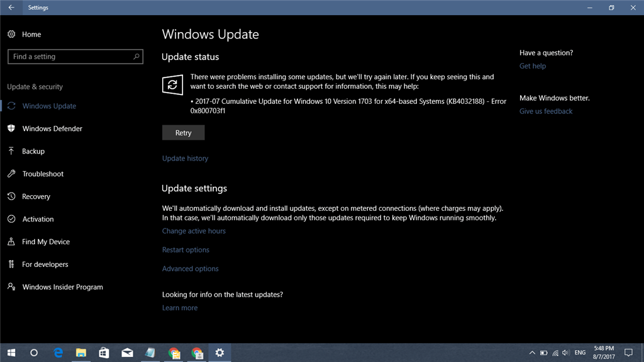Viewport: 644px width, 362px height.
Task: Open the clock showing 5:48 PM
Action: click(604, 353)
